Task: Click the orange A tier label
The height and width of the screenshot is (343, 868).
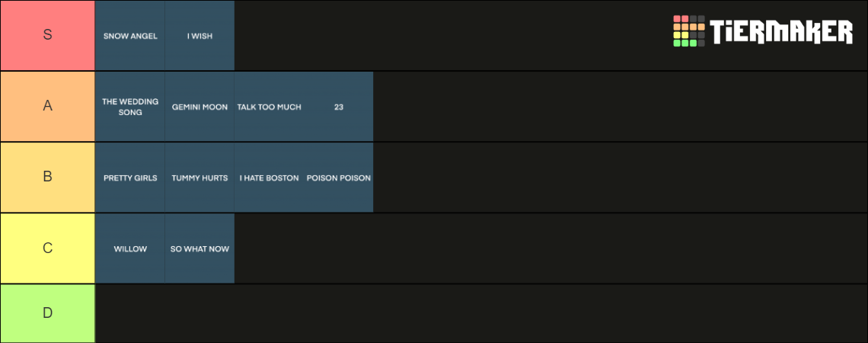Action: click(48, 107)
